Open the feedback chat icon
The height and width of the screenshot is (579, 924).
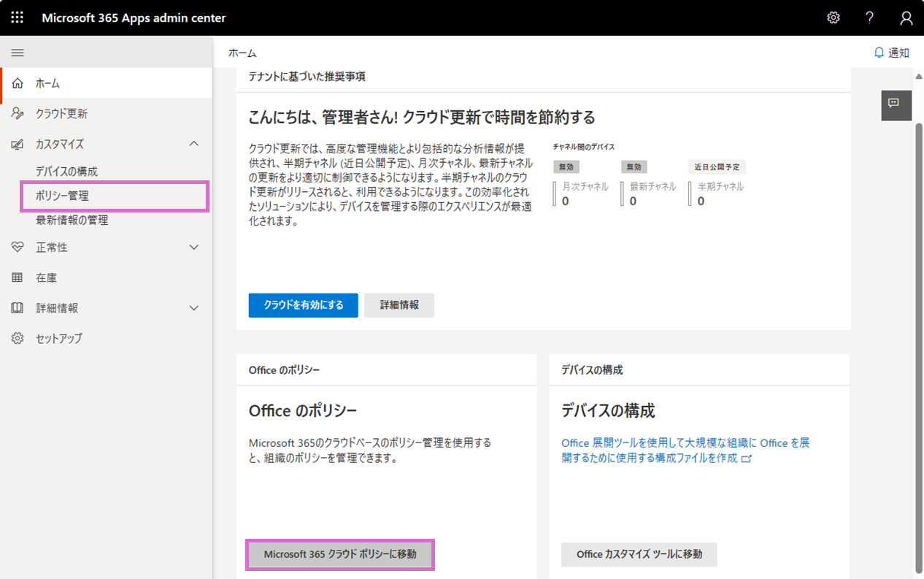coord(896,105)
